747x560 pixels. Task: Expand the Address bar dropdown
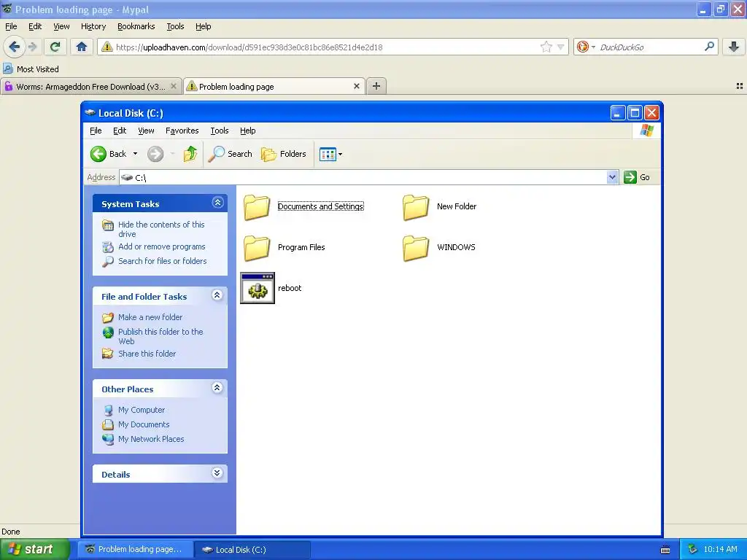pos(612,177)
